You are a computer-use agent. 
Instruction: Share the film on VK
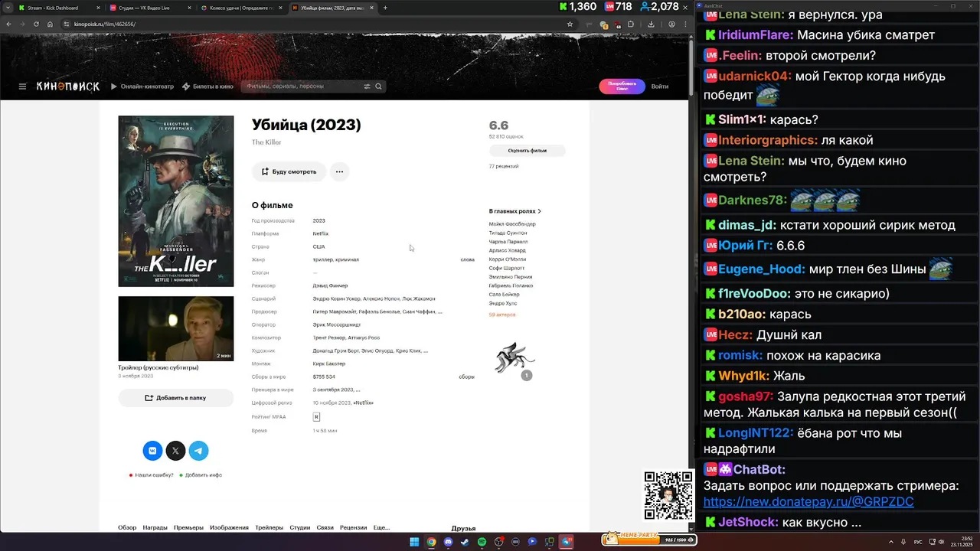152,451
